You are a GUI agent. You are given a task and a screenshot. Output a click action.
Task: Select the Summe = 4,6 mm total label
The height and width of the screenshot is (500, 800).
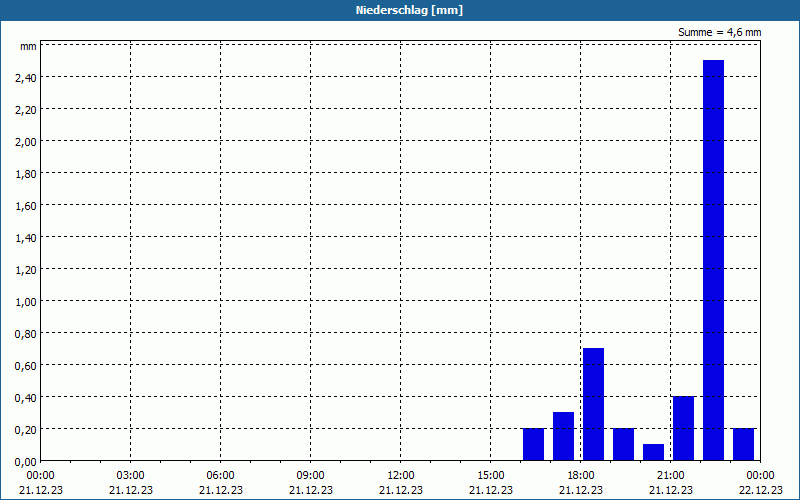point(719,32)
